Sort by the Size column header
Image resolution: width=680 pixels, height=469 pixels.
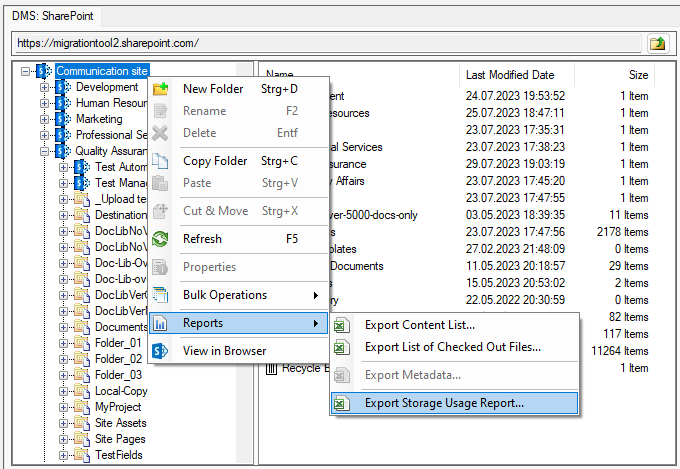615,75
